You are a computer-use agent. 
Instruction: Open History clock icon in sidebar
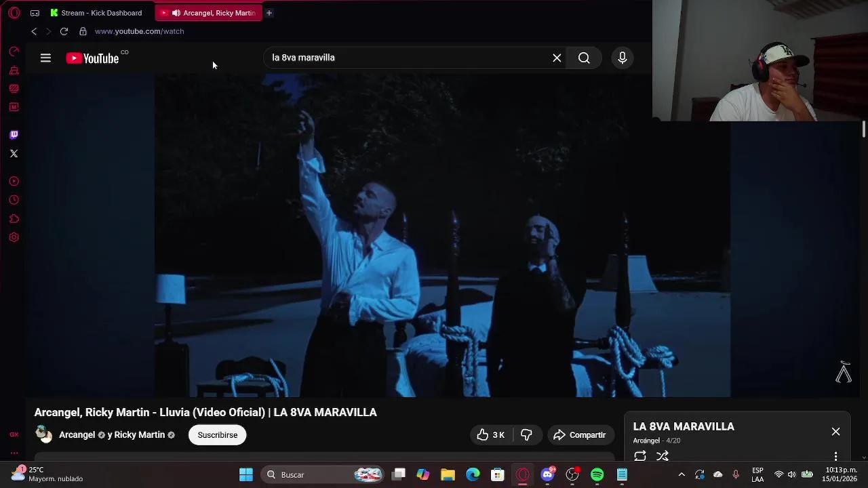14,200
